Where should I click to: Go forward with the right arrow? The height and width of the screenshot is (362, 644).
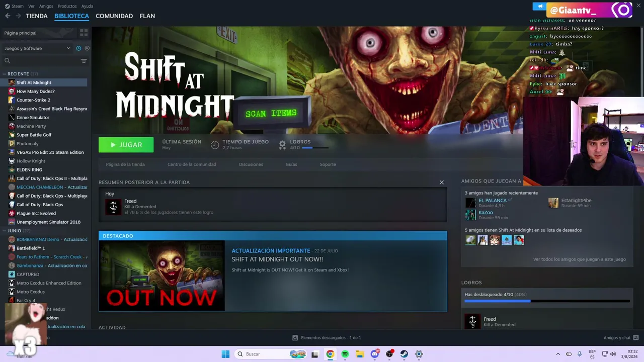coord(18,16)
